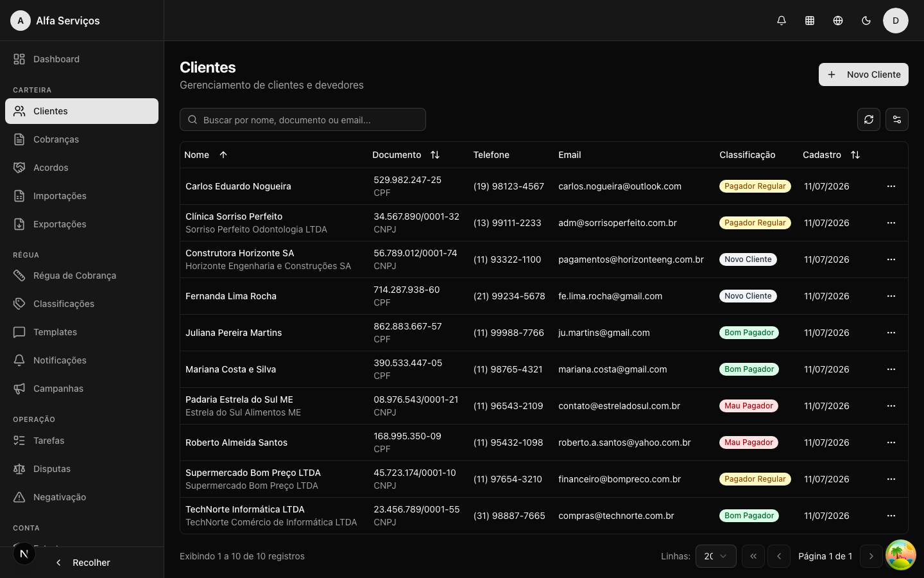Click the search field for clients
The height and width of the screenshot is (578, 924).
pyautogui.click(x=303, y=119)
